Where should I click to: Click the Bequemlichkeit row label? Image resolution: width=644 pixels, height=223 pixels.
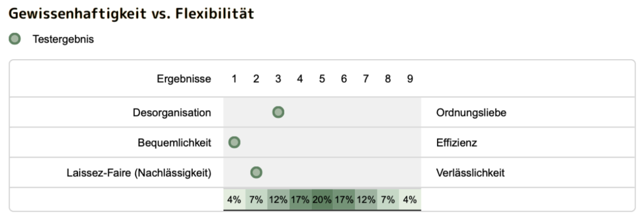[174, 143]
